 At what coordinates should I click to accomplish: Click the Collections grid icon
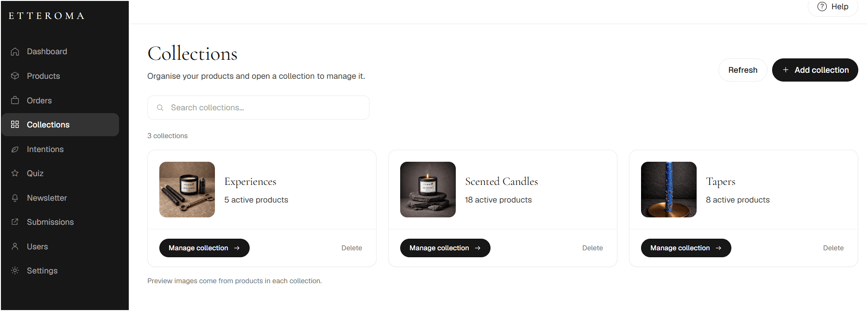15,125
